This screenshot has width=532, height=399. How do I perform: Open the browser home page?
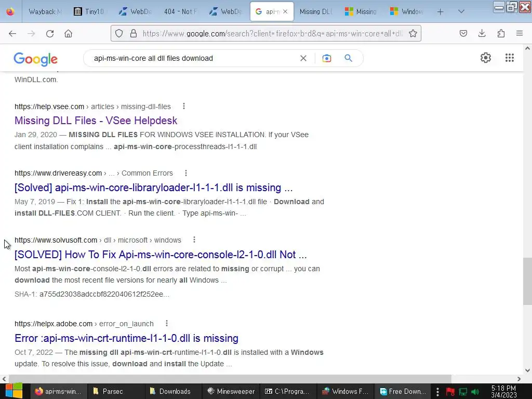click(69, 33)
